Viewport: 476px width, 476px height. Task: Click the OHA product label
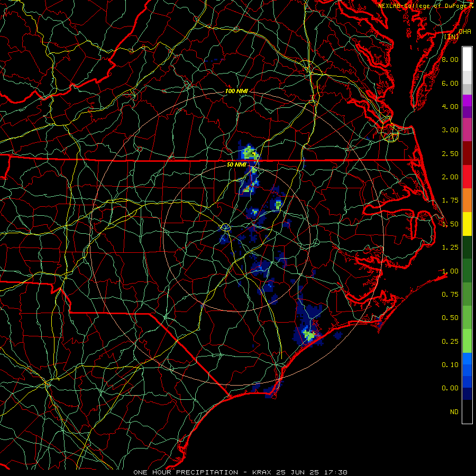465,32
